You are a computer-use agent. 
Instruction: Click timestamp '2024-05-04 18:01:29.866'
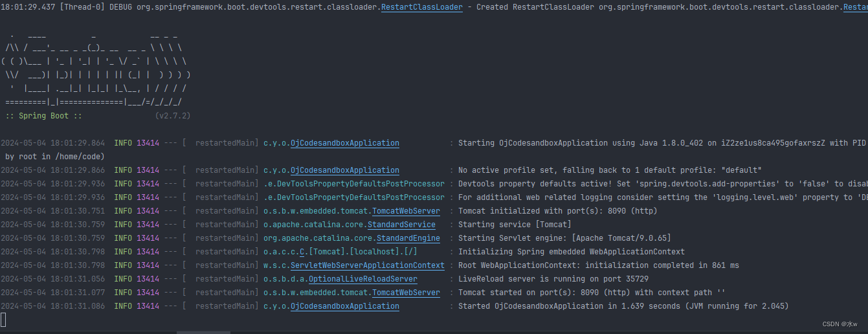click(52, 170)
